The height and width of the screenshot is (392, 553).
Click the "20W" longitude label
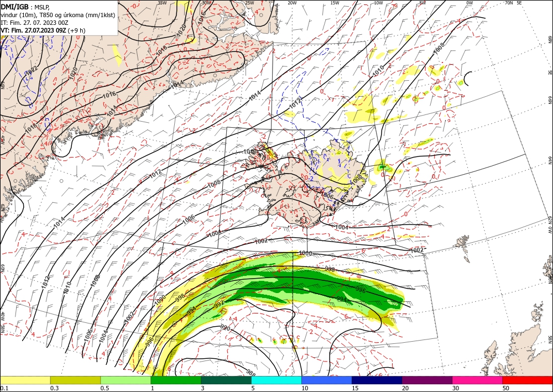pyautogui.click(x=292, y=3)
